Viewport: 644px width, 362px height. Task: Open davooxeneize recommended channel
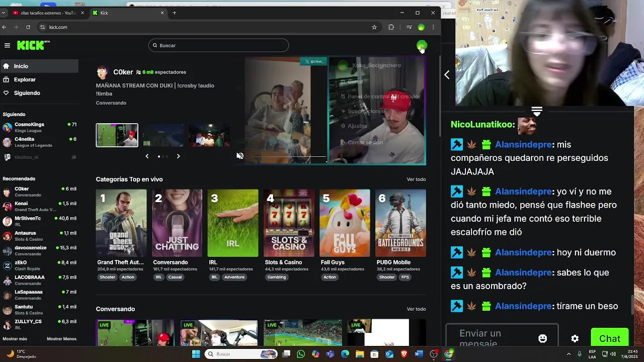tap(39, 250)
